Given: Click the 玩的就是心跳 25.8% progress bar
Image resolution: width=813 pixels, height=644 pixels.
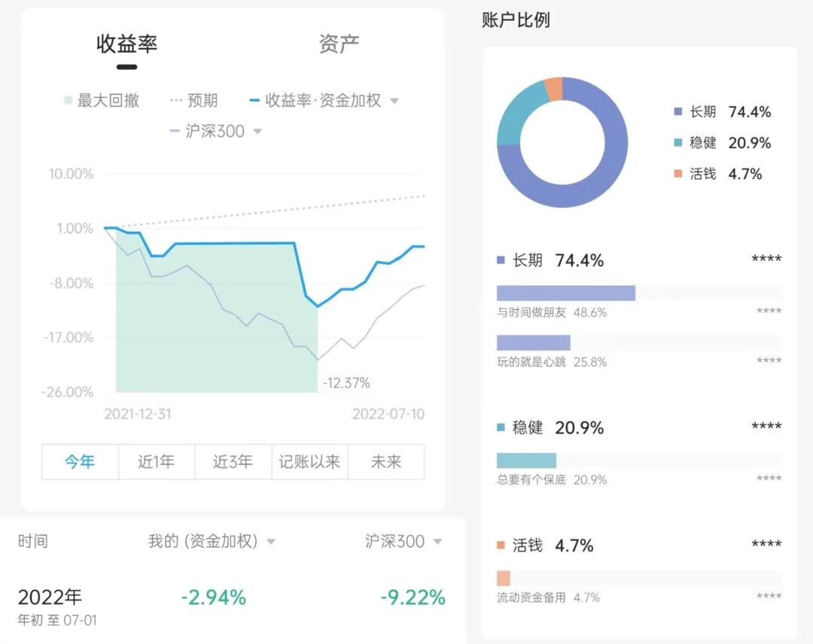Looking at the screenshot, I should pyautogui.click(x=639, y=342).
